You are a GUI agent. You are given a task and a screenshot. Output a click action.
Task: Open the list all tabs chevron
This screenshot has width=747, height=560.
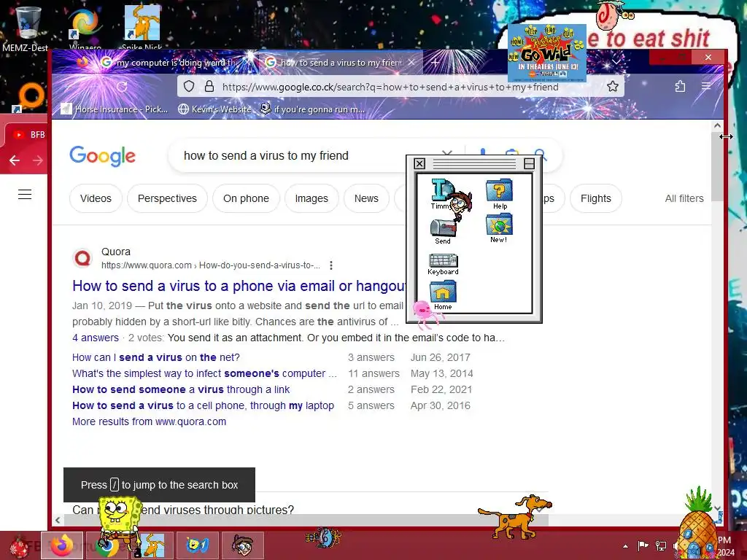click(616, 62)
